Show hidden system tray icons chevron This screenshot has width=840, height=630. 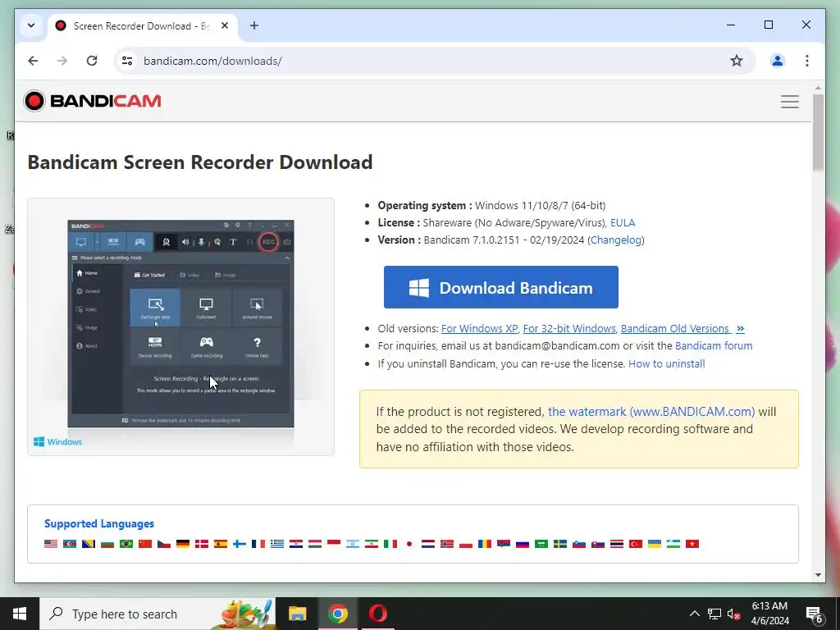694,614
